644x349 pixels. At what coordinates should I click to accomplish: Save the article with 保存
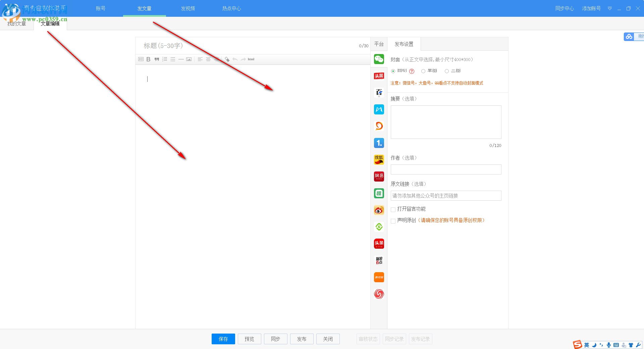(x=223, y=339)
